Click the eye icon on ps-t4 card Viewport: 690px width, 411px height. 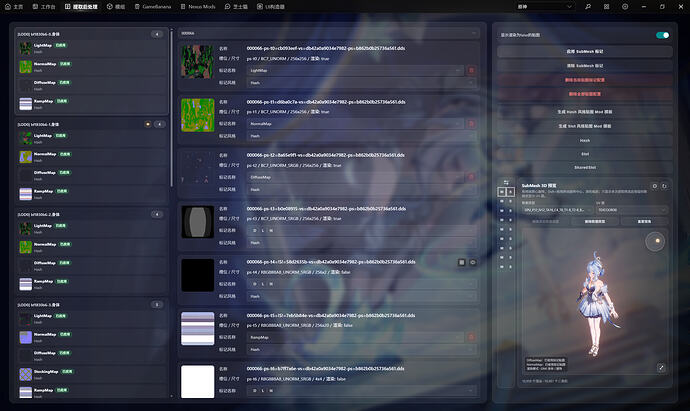pos(473,262)
